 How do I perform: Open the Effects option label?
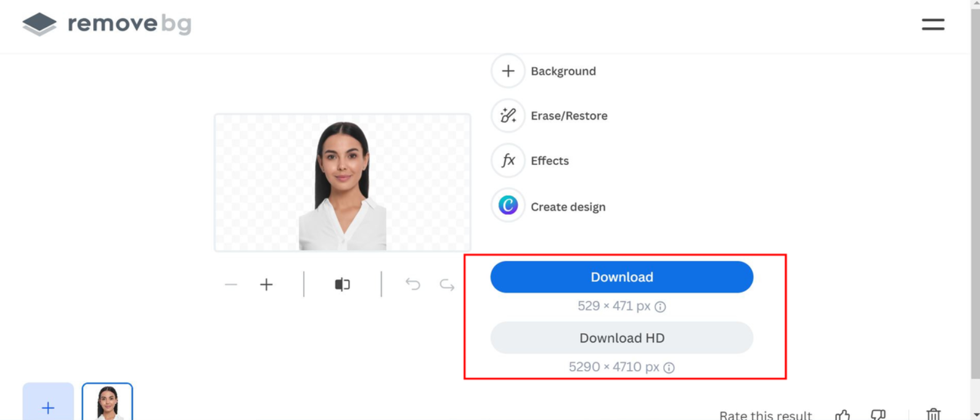(x=550, y=161)
